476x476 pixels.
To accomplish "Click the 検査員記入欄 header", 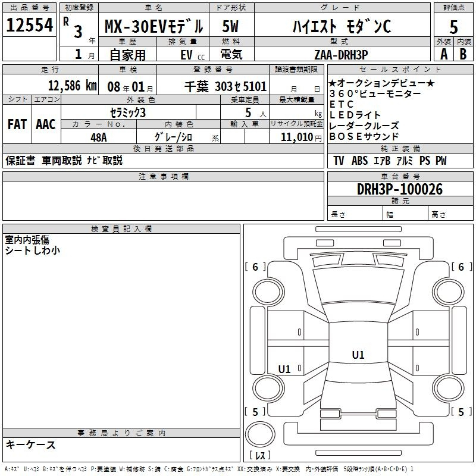I will [121, 229].
